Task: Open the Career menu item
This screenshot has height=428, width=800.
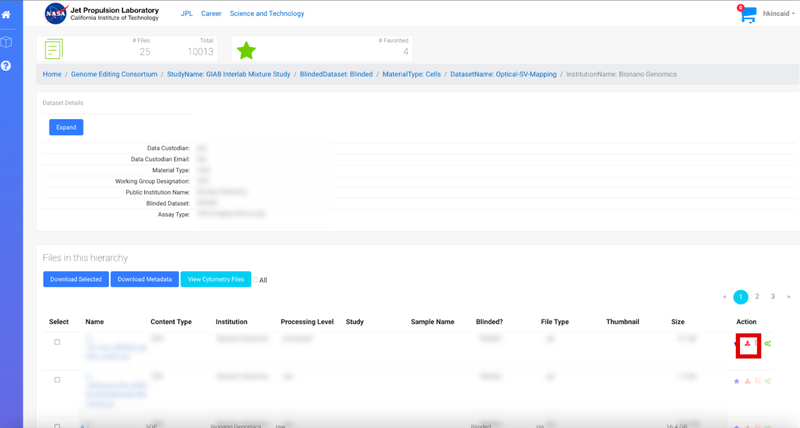Action: [211, 14]
